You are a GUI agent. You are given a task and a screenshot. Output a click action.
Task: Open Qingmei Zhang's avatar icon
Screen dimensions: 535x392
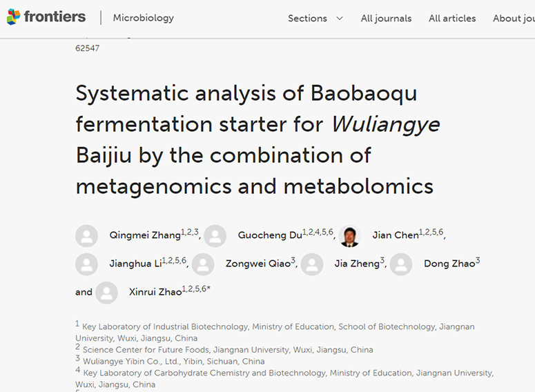click(x=86, y=235)
